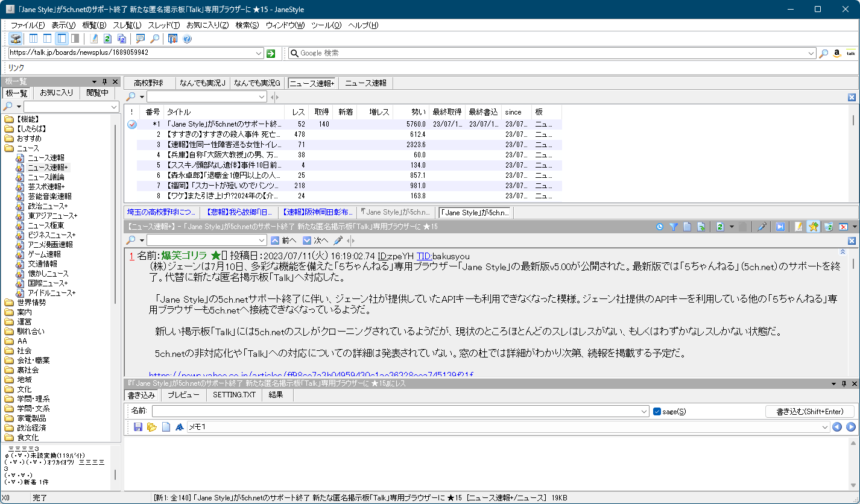This screenshot has height=504, width=860.
Task: Select ビジネスニュース+ in the board tree
Action: click(52, 235)
